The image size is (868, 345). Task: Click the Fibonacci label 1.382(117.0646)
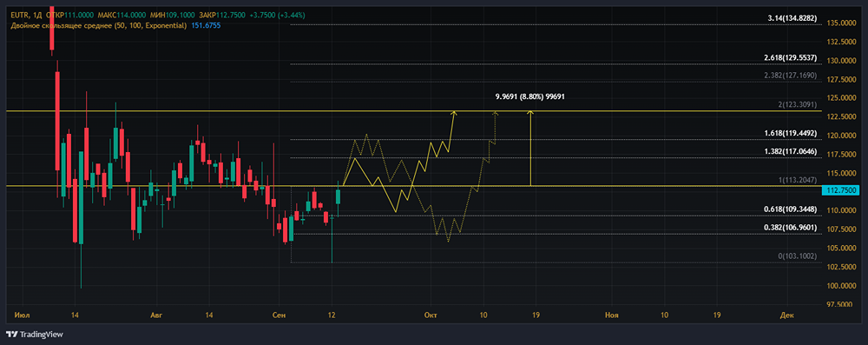click(x=790, y=151)
